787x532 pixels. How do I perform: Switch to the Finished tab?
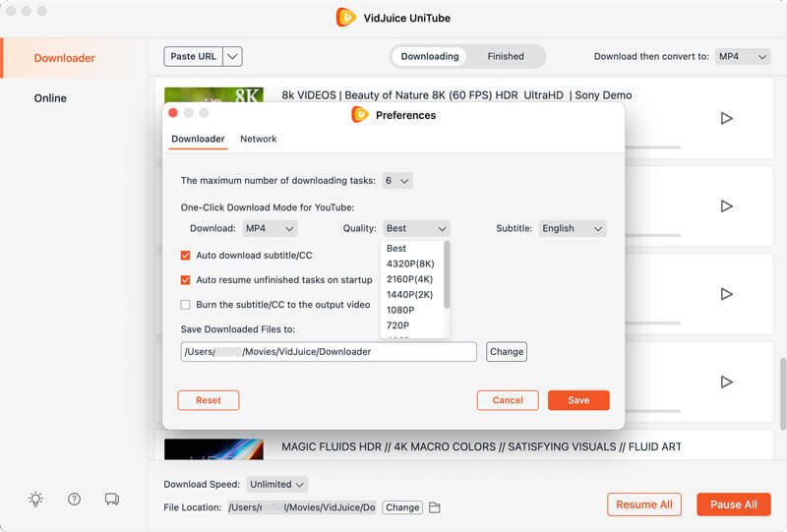pos(506,57)
